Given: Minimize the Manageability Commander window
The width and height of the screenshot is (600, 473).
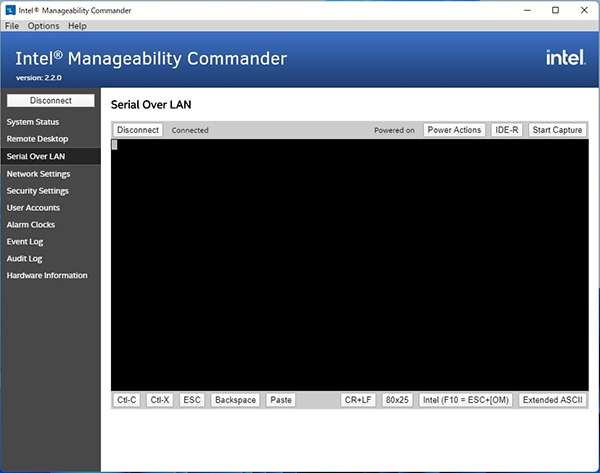Looking at the screenshot, I should point(527,10).
